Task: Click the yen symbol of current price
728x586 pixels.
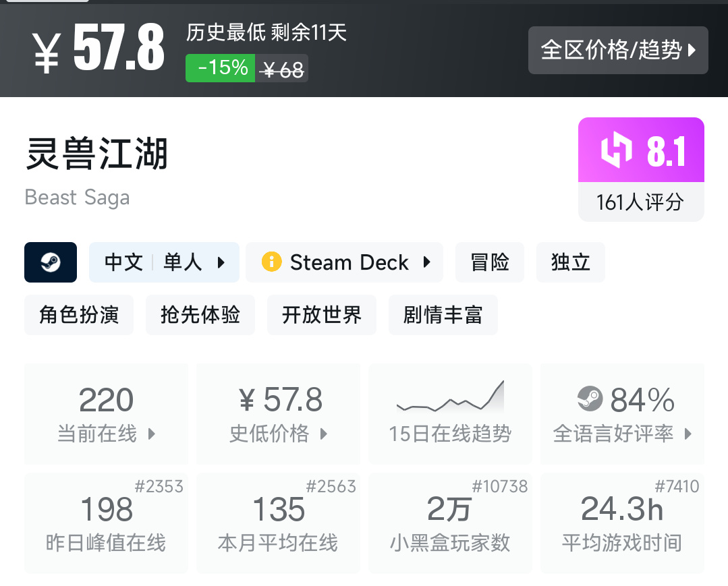Action: point(46,51)
